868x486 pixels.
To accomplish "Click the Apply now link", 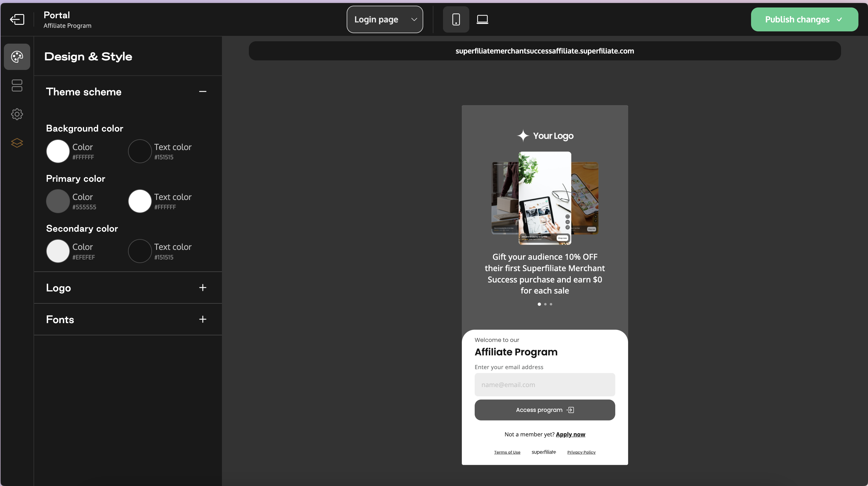I will [x=570, y=435].
